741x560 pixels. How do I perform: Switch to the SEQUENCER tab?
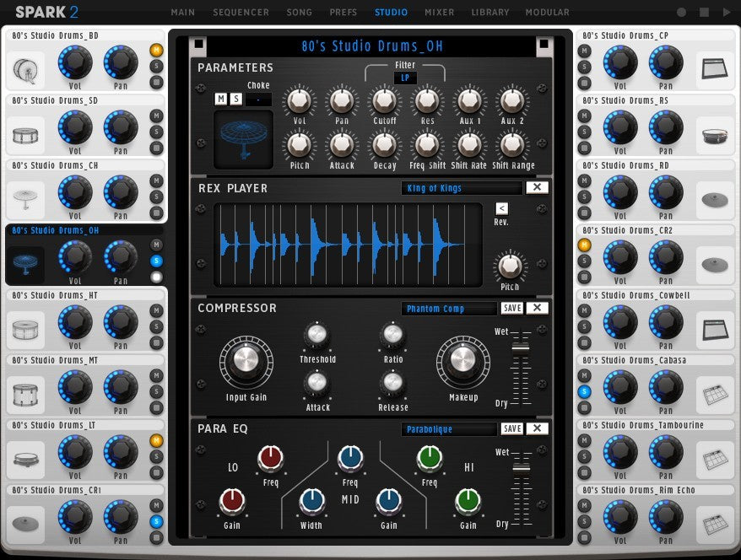[241, 13]
